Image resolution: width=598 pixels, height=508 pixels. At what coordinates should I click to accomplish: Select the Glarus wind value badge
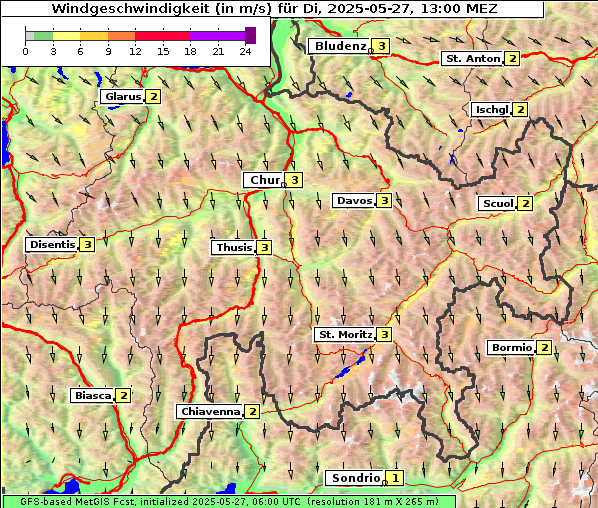153,97
